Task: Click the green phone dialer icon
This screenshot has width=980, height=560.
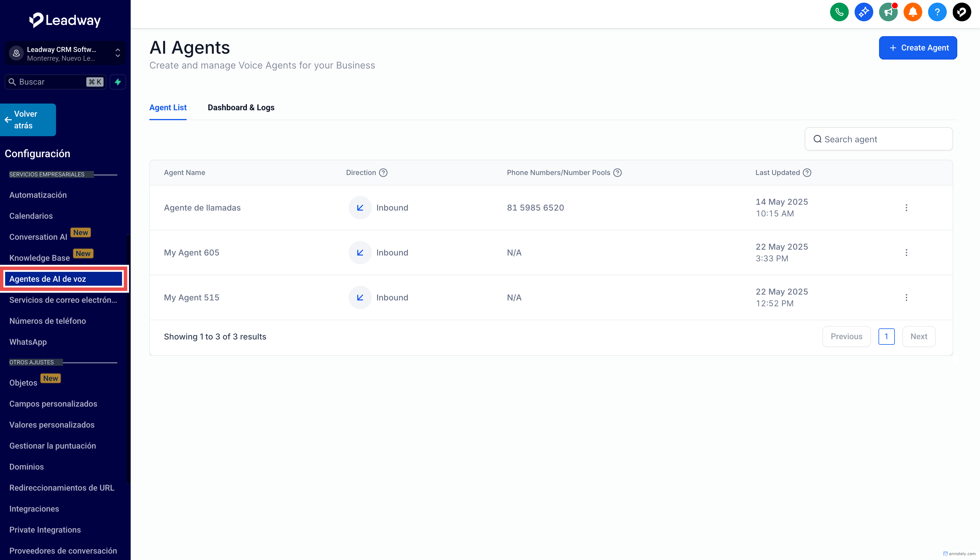Action: click(x=839, y=12)
